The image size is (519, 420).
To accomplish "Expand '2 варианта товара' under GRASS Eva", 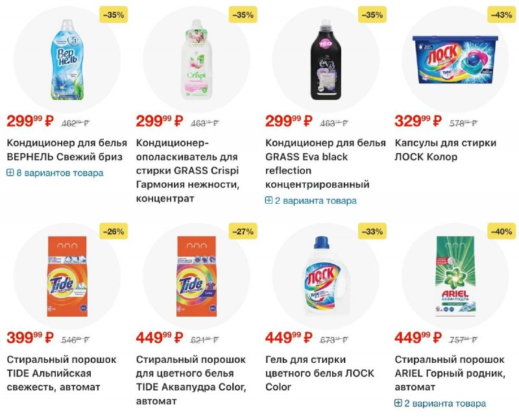I will tap(311, 201).
